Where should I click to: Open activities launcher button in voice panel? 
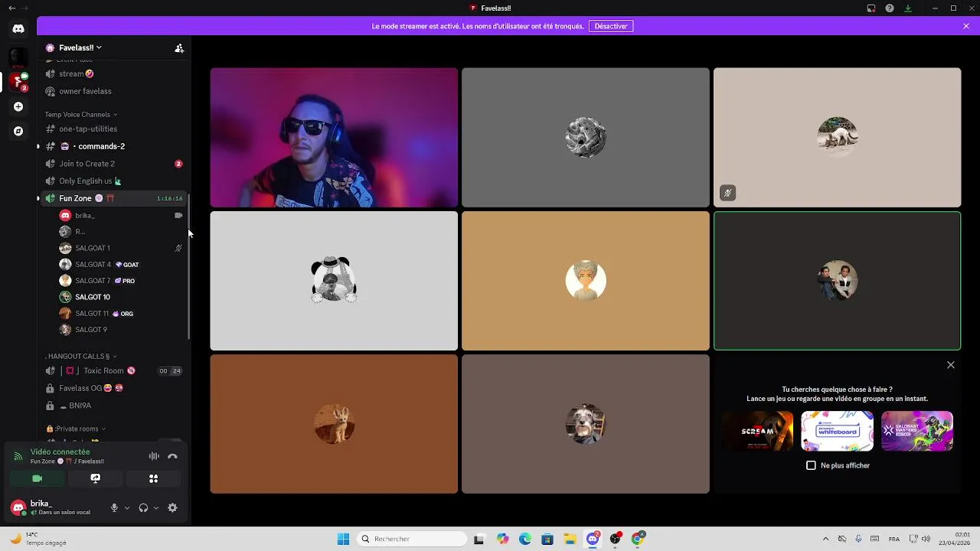click(x=153, y=478)
